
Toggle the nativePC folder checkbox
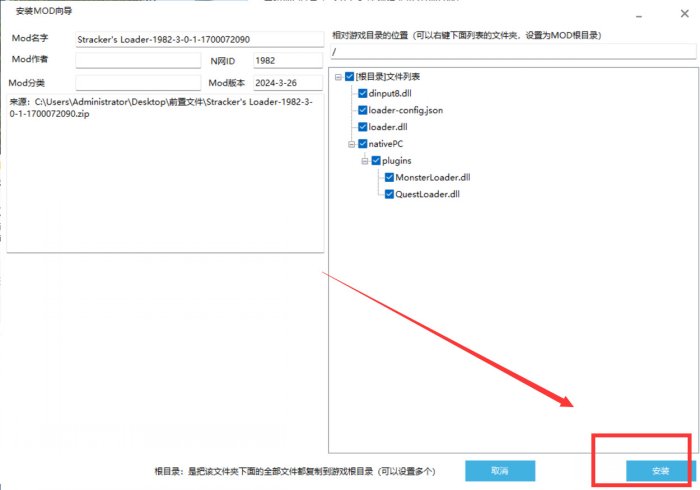click(362, 143)
